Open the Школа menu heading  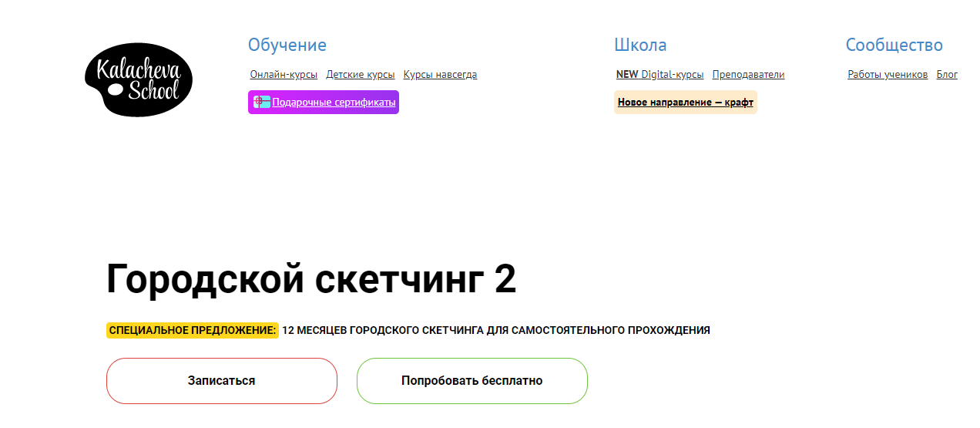pyautogui.click(x=640, y=45)
